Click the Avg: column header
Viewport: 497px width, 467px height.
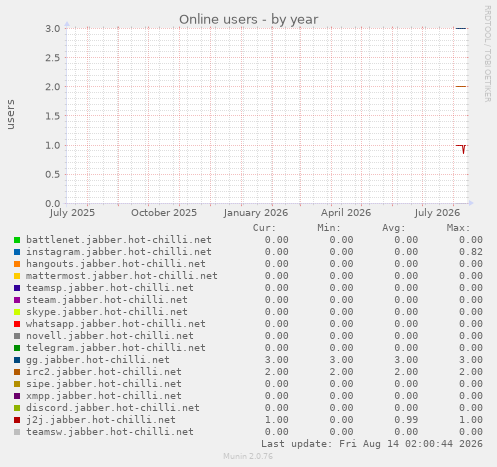(x=394, y=228)
